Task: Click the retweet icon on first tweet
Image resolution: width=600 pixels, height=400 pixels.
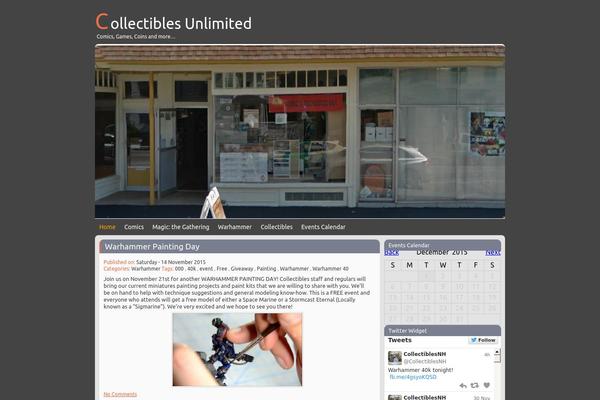Action: [474, 385]
